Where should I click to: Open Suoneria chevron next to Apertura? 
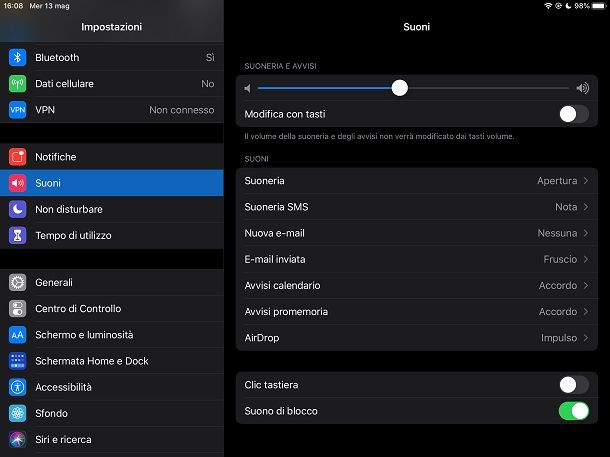tap(585, 181)
